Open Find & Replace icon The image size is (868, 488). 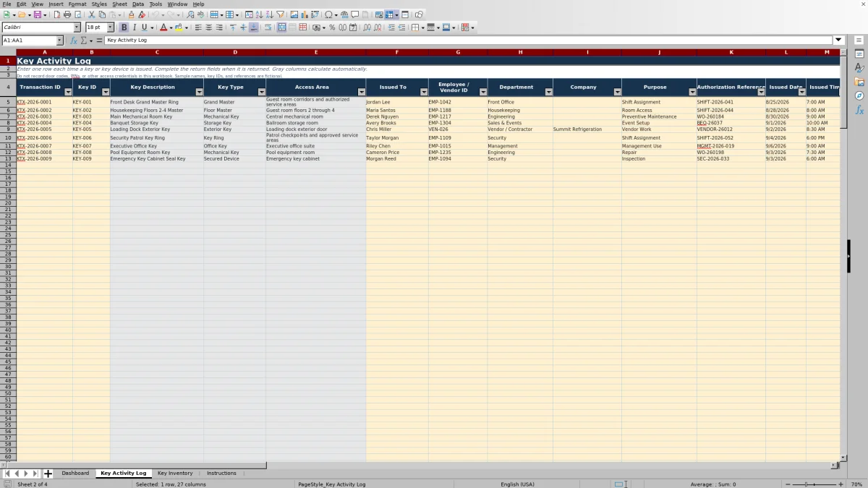190,14
